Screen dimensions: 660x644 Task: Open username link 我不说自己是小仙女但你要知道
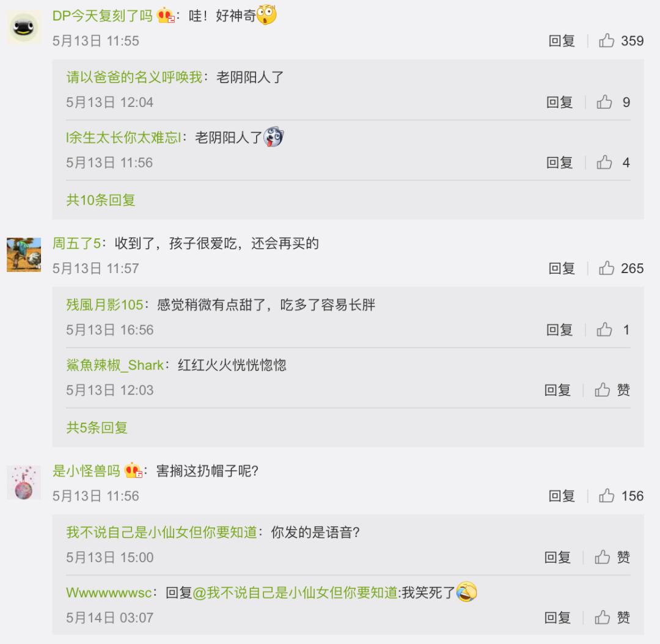coord(161,532)
